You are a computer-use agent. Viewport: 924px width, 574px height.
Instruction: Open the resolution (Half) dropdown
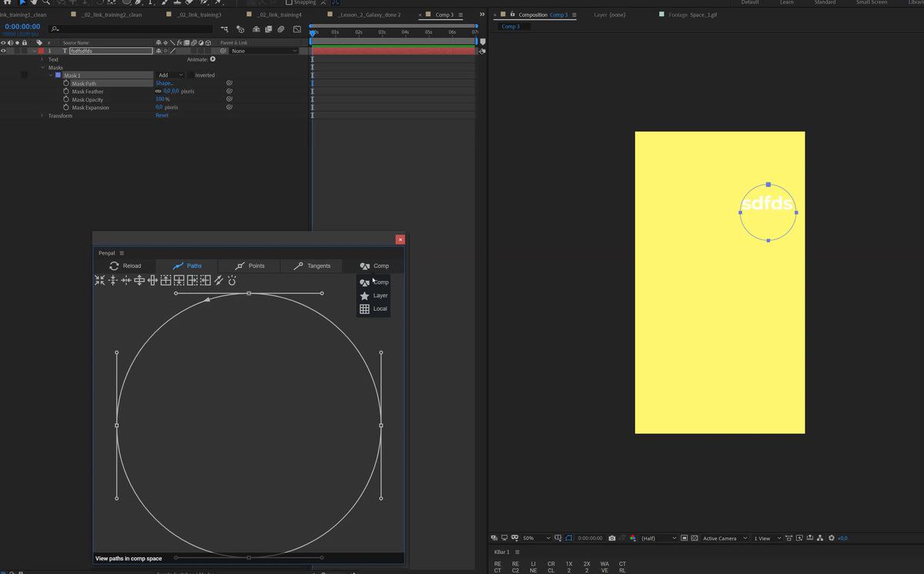tap(658, 538)
